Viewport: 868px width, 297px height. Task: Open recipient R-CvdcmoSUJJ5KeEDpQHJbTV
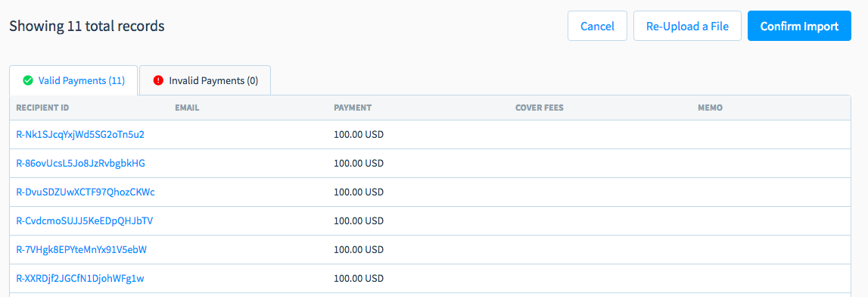85,221
